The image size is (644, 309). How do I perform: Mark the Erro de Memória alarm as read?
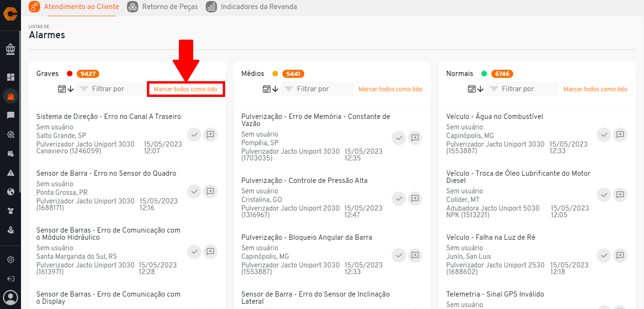point(399,138)
